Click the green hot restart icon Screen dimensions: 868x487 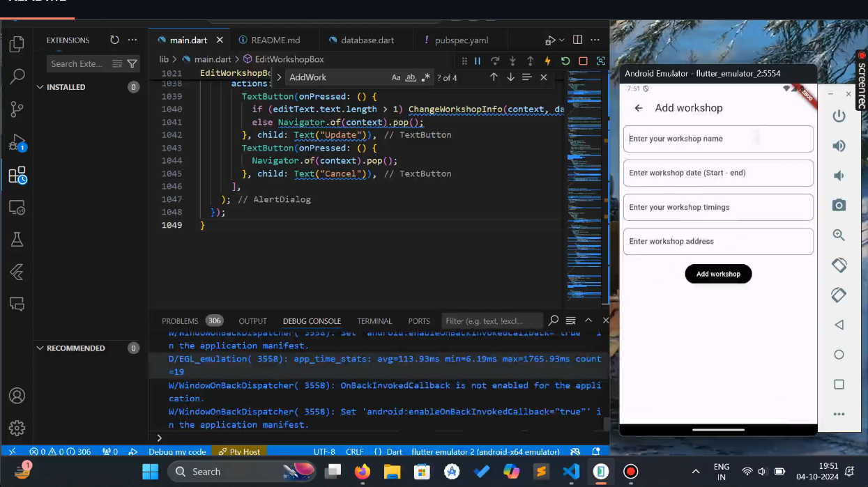[565, 61]
